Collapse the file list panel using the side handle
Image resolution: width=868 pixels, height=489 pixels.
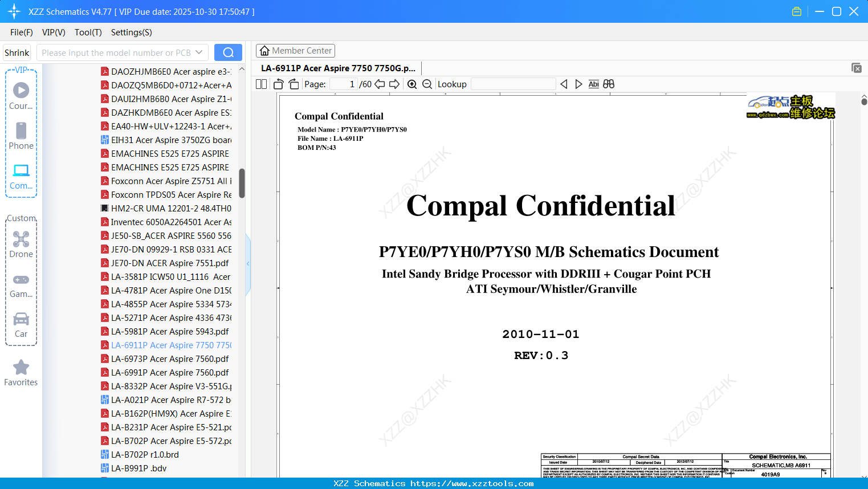(x=248, y=263)
